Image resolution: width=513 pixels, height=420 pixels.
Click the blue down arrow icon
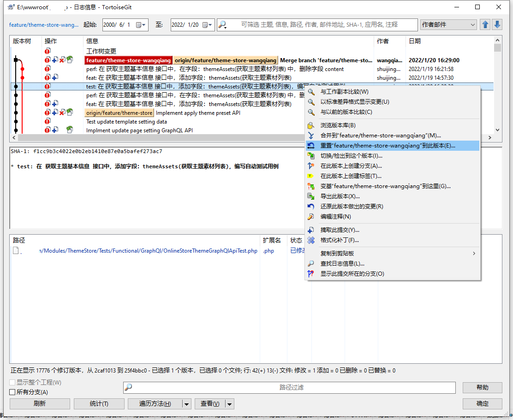click(x=497, y=24)
